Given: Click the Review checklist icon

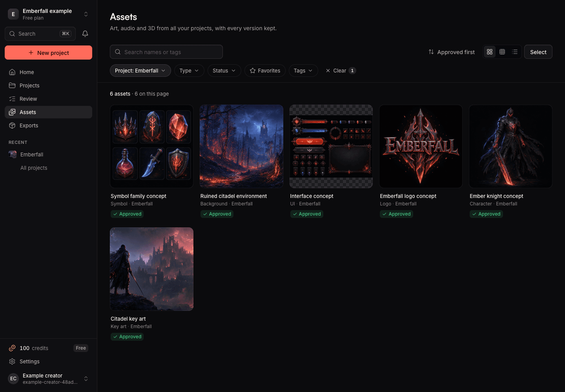Looking at the screenshot, I should pos(12,99).
